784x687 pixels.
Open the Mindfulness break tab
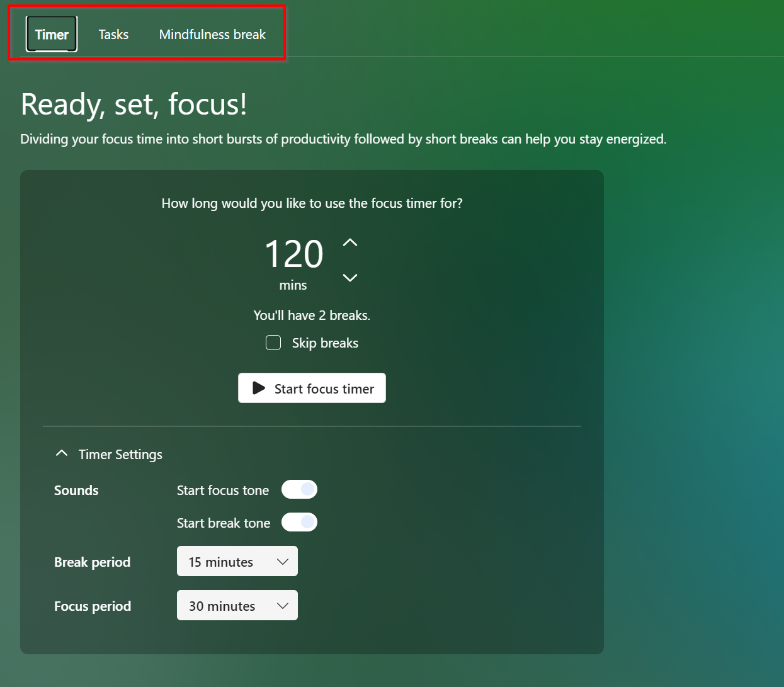212,34
